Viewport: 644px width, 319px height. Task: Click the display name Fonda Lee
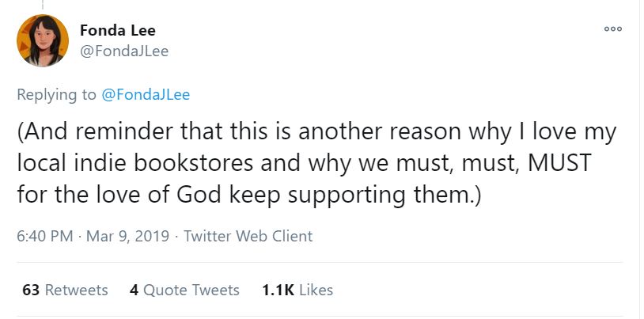coord(117,31)
